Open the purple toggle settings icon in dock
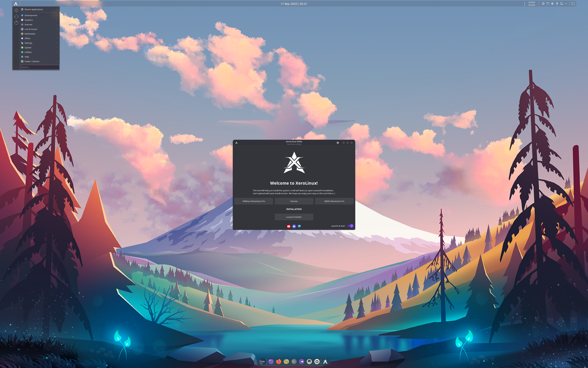 pyautogui.click(x=302, y=361)
